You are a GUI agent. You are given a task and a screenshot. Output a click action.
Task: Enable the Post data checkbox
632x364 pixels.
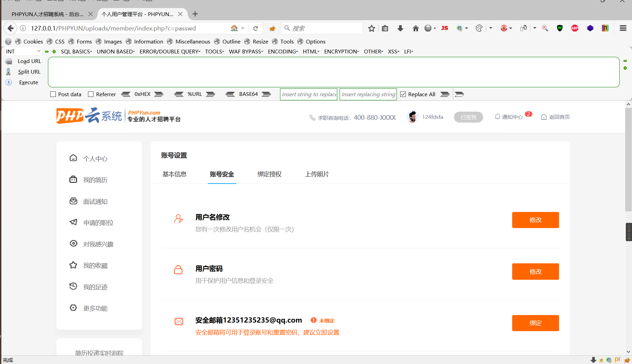point(53,94)
